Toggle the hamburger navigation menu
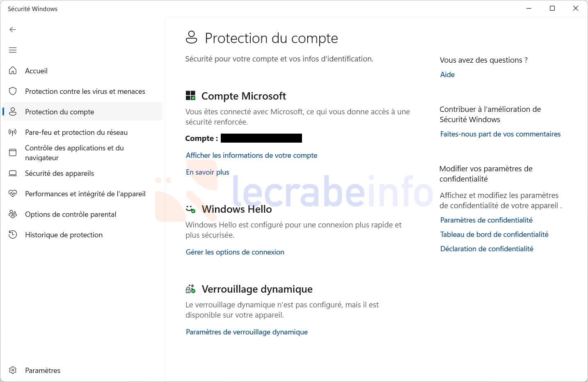 (x=13, y=50)
